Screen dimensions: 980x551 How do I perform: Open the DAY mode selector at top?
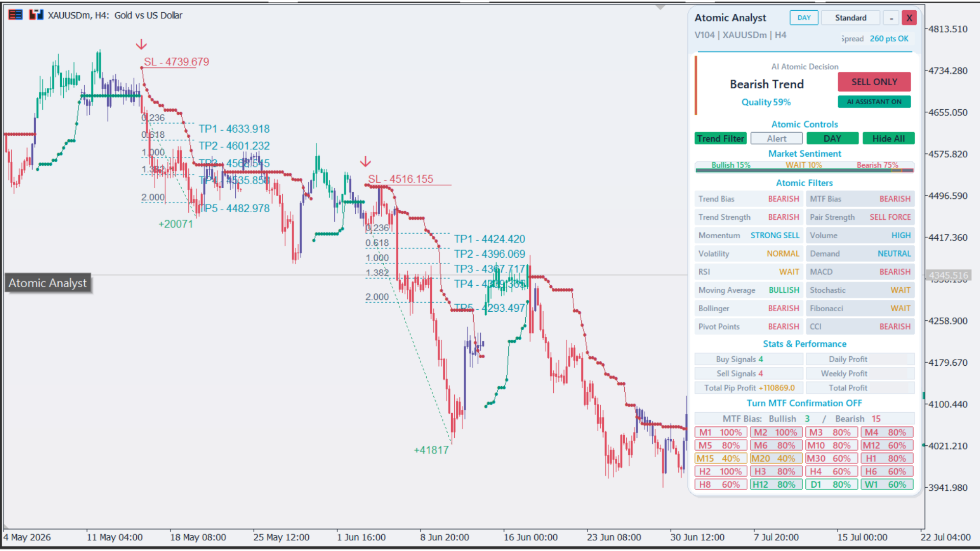point(804,18)
